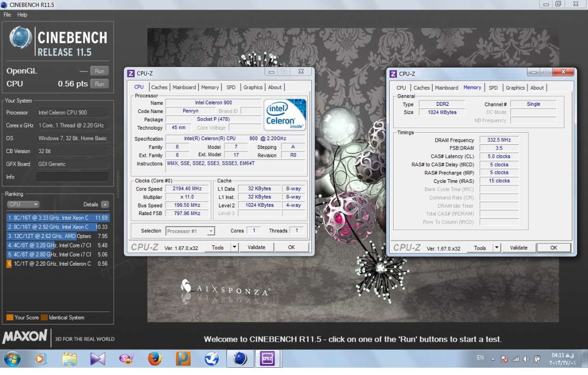This screenshot has width=588, height=375.
Task: Switch to Mainboard tab in left CPU-Z window
Action: point(184,87)
